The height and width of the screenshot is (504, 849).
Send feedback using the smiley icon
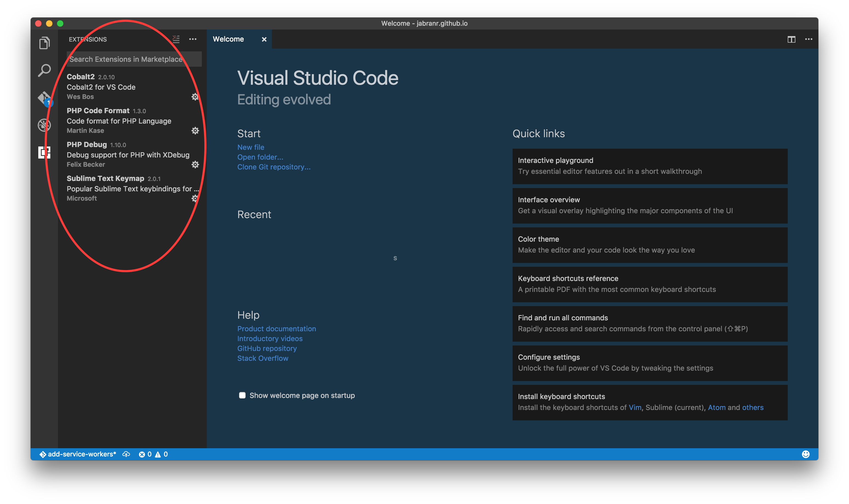tap(806, 455)
